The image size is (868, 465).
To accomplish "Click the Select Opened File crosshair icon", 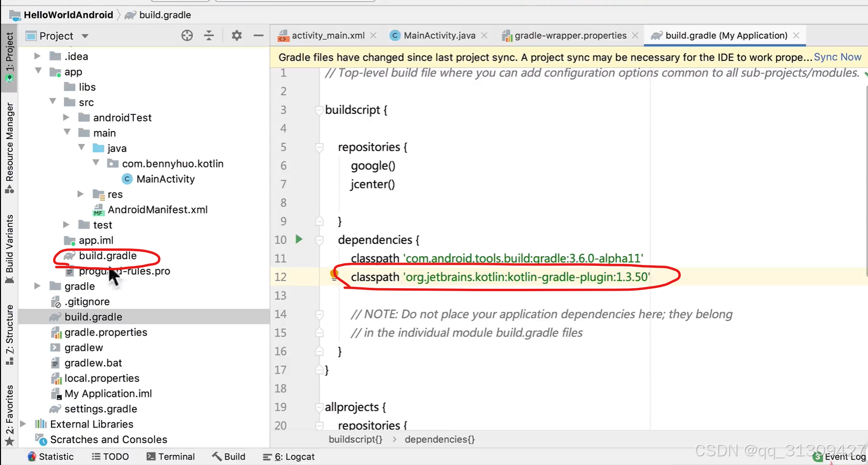I will coord(187,35).
